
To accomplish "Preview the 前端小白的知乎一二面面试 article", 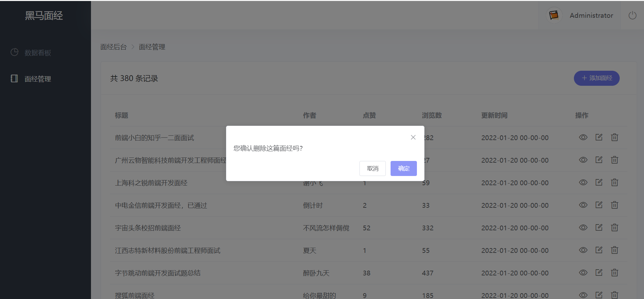I will pyautogui.click(x=583, y=137).
